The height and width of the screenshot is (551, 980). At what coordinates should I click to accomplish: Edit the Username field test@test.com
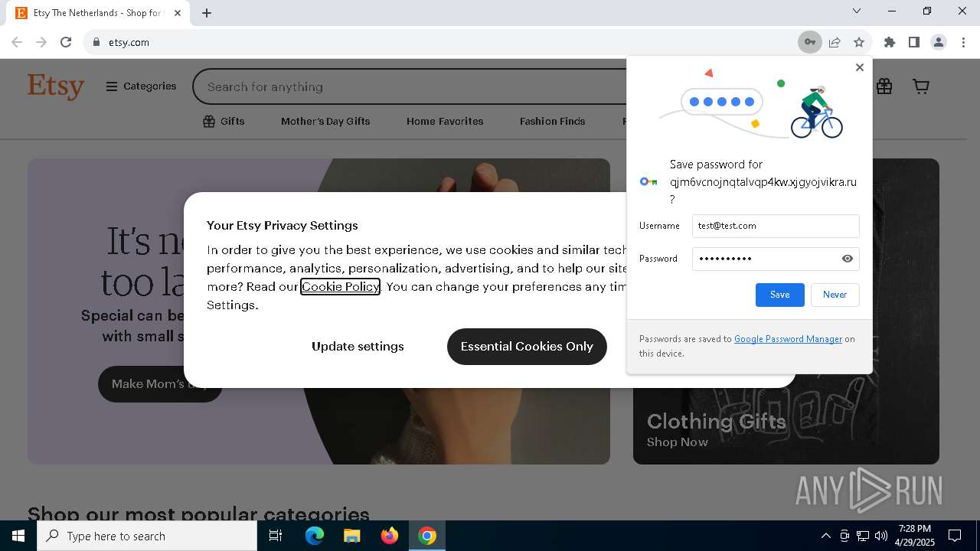[776, 226]
